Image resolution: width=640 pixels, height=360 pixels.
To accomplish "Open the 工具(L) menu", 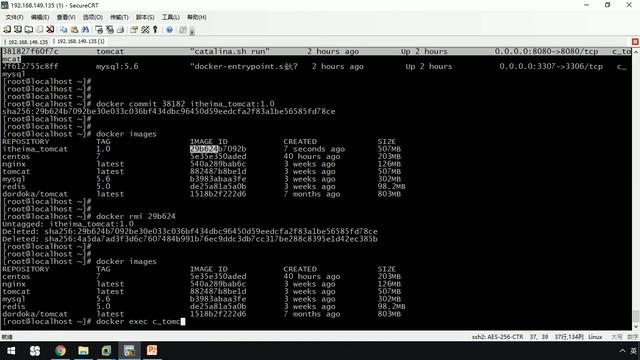I will coord(171,17).
